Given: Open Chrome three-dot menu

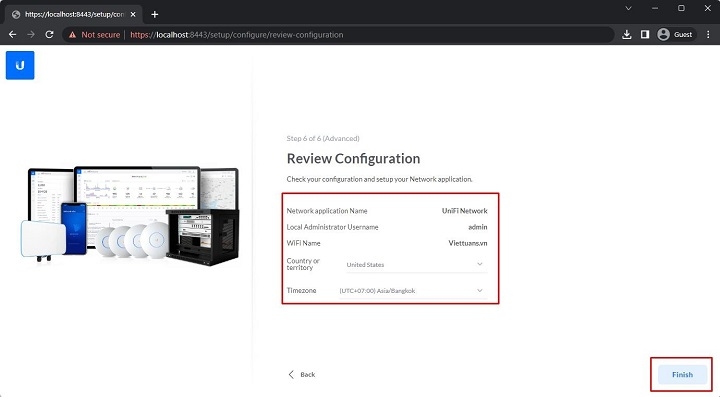Looking at the screenshot, I should (708, 34).
